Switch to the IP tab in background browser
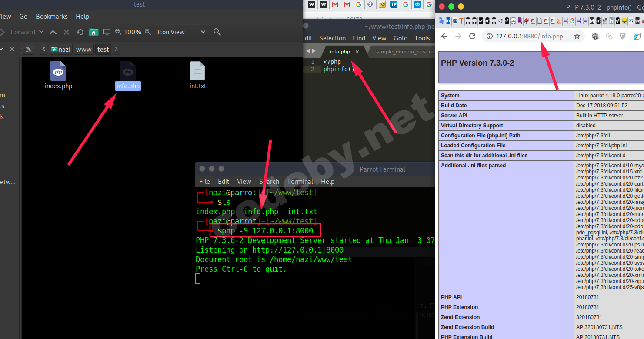644x339 pixels. click(394, 4)
